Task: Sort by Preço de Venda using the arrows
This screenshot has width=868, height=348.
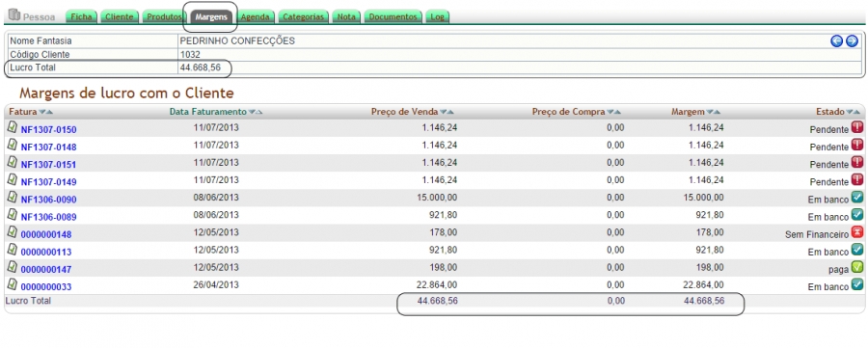Action: [x=447, y=111]
